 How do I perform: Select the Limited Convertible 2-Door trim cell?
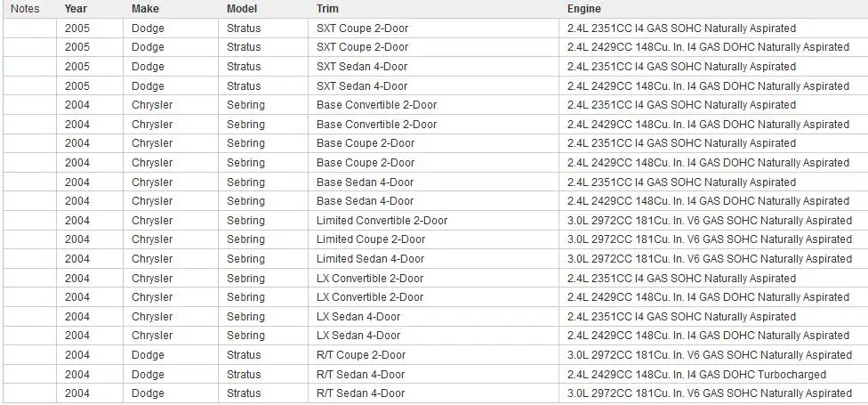[x=433, y=221]
